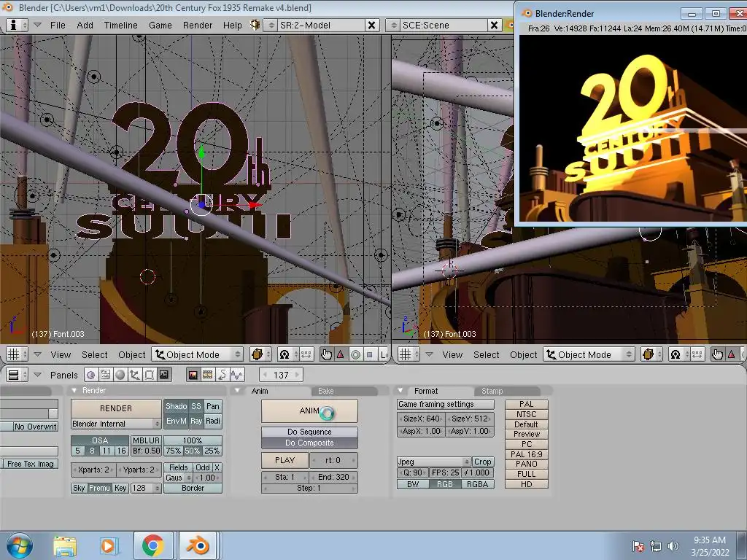Viewport: 747px width, 560px height.
Task: Open Blender Internal render engine dropdown
Action: [116, 424]
